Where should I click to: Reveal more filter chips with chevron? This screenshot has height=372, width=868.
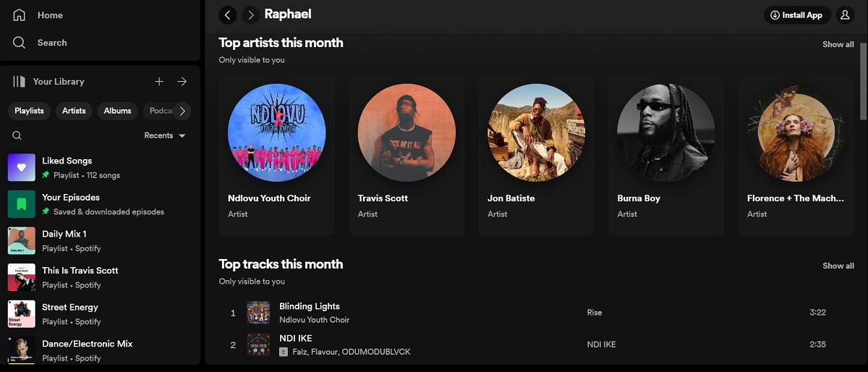(182, 111)
